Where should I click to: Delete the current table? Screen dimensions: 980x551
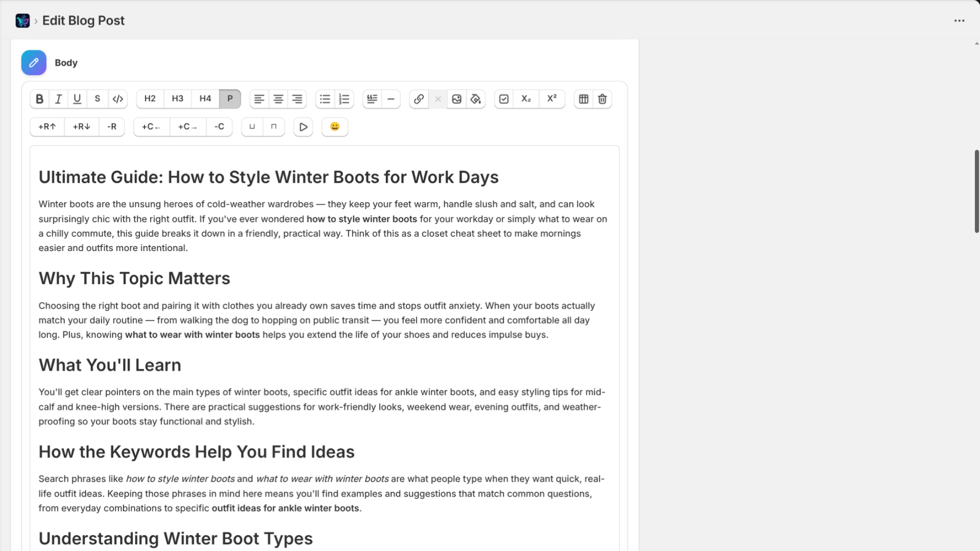(x=602, y=98)
